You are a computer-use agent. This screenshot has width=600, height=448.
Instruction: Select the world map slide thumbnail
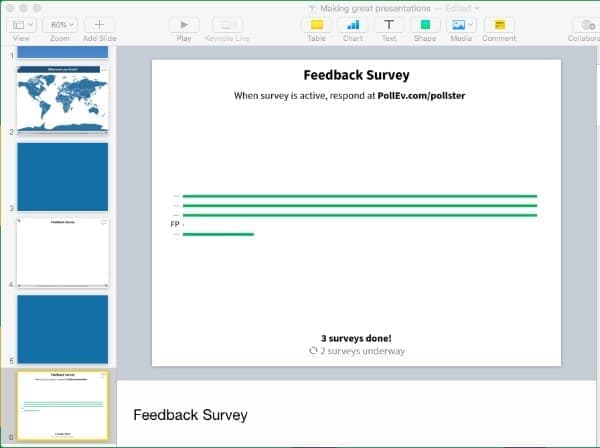pos(62,99)
